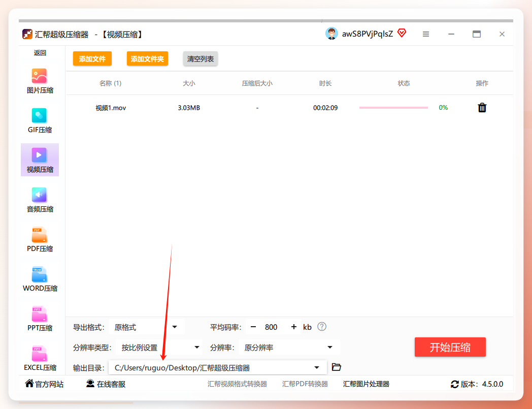Click the red VIP diamond icon
The height and width of the screenshot is (409, 532).
pos(402,33)
